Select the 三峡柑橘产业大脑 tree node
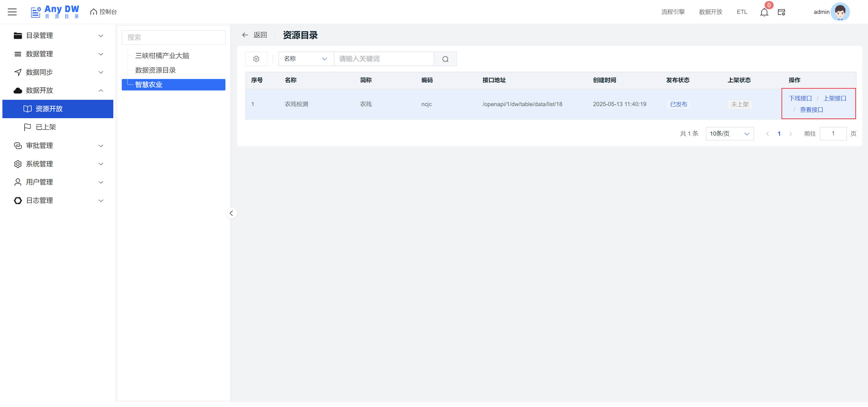868x407 pixels. (x=162, y=55)
